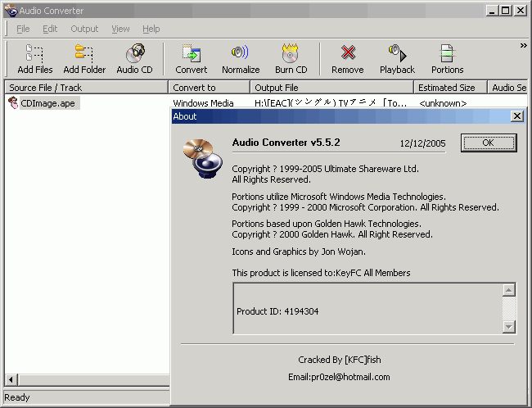Click the Windows Media convert-to cell
Image resolution: width=532 pixels, height=408 pixels.
coord(203,103)
